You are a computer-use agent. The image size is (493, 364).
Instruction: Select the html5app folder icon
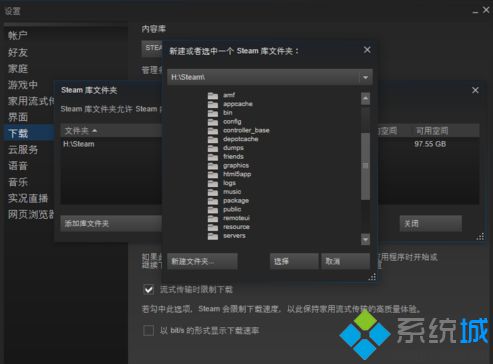pos(213,174)
